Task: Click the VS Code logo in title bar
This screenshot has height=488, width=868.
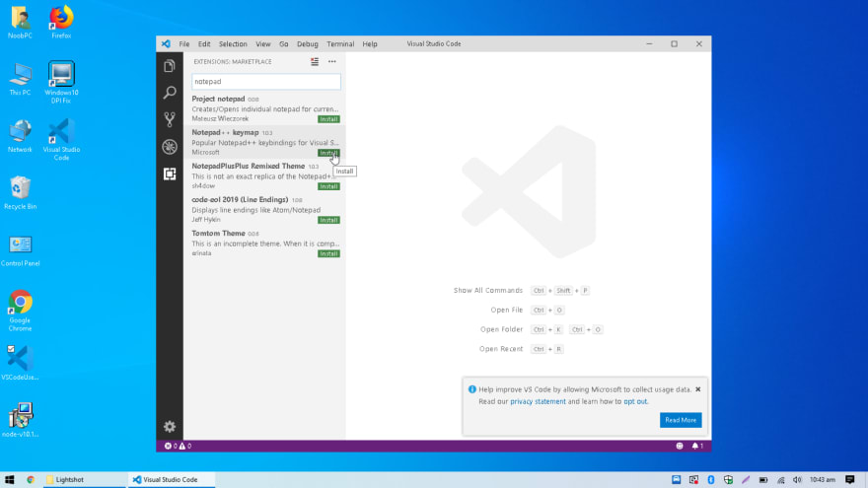Action: [166, 43]
